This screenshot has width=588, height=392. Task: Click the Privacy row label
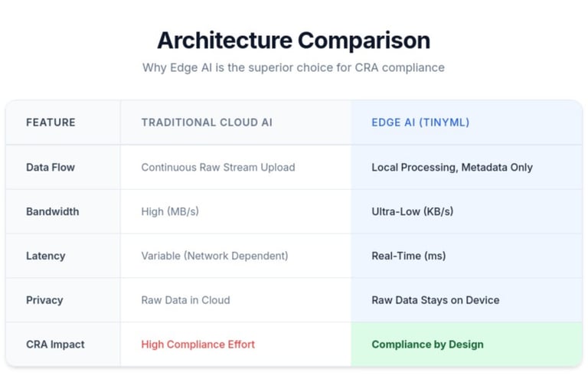coord(44,300)
